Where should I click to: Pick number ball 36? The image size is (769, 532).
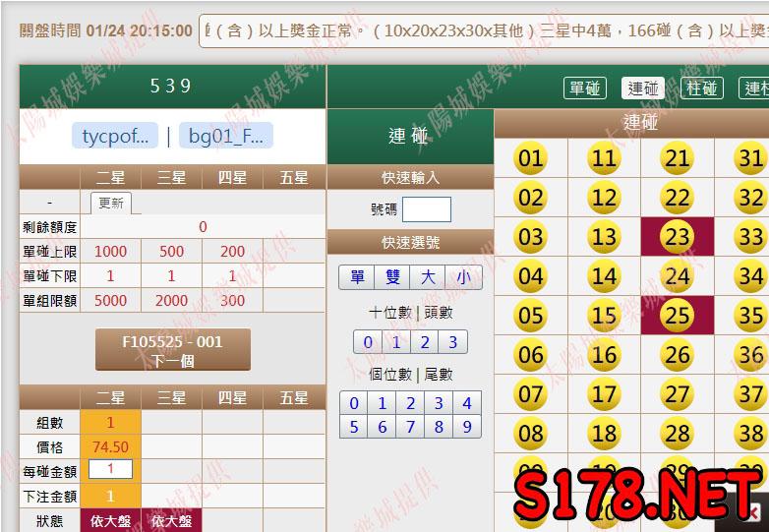751,355
